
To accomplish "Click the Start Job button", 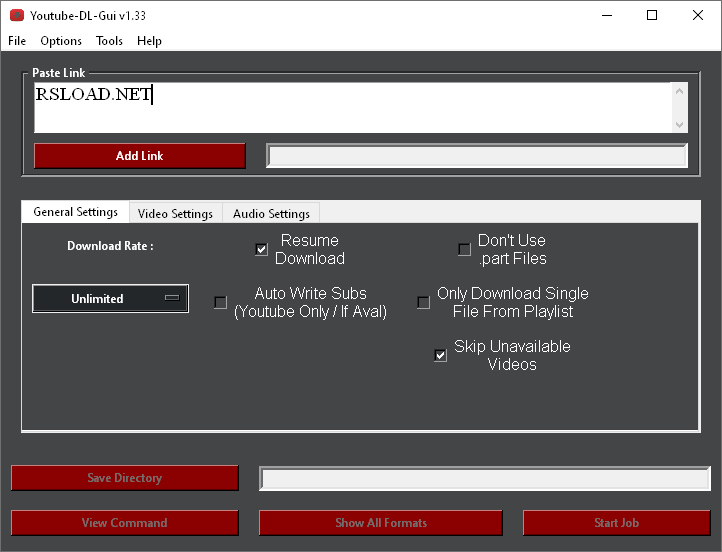I will (x=617, y=523).
